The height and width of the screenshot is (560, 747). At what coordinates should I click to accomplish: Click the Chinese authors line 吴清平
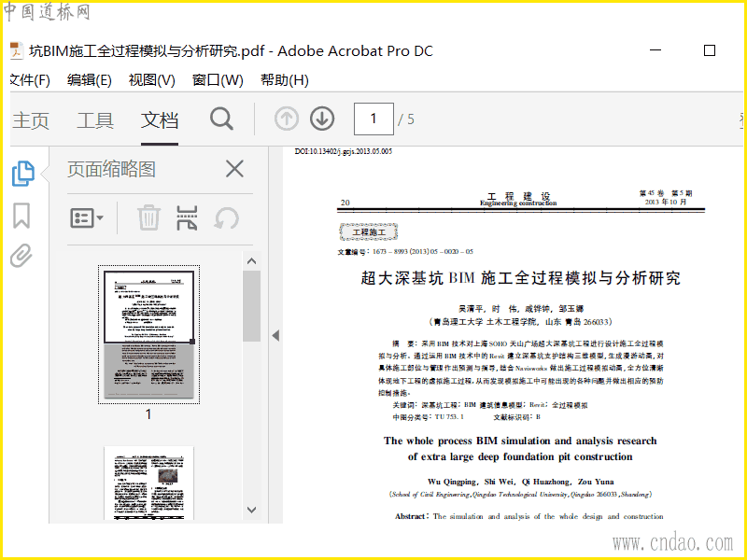pos(520,309)
